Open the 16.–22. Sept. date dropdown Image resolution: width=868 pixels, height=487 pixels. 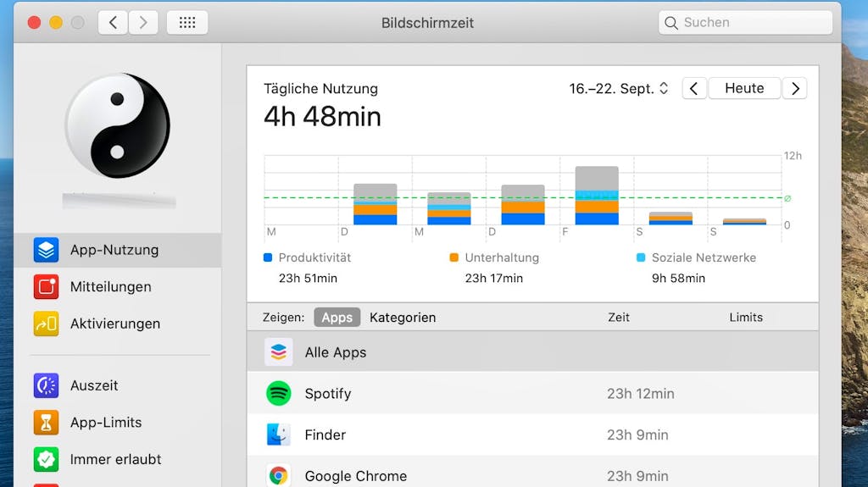pyautogui.click(x=618, y=89)
